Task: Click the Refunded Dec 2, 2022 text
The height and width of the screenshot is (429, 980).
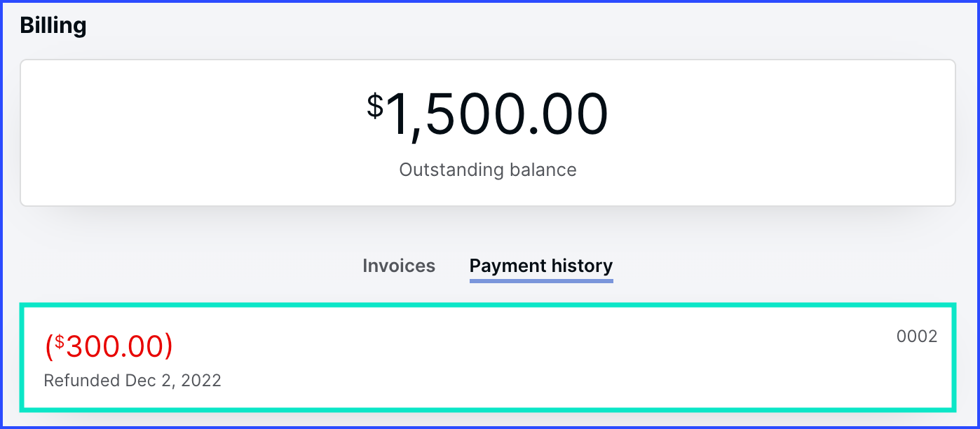Action: pos(132,381)
